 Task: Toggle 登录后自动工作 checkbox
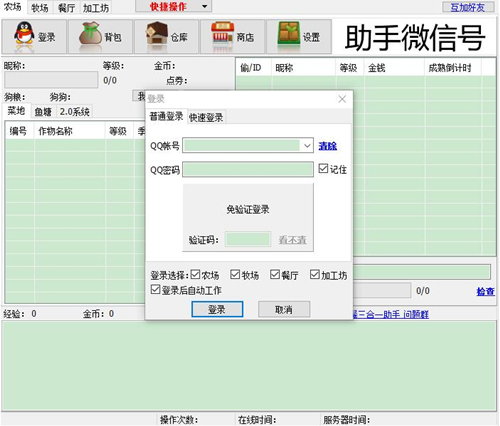(155, 289)
